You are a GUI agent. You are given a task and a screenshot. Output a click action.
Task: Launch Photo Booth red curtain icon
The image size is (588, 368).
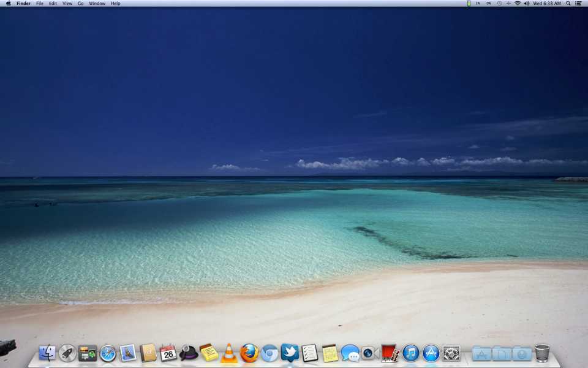[x=390, y=353]
